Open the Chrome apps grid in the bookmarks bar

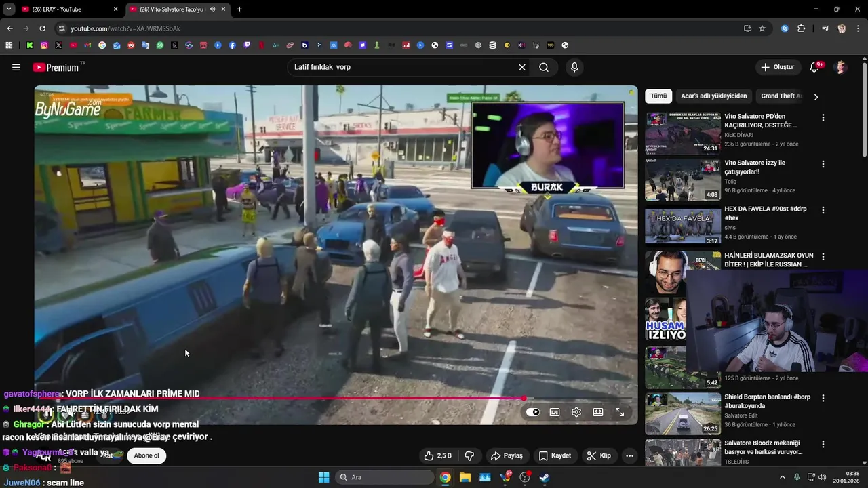point(9,45)
